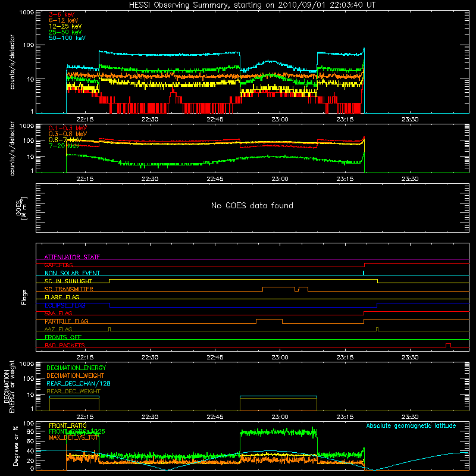This screenshot has width=476, height=476.
Task: Click the DECIMATION ENERGY or weight axis title
Action: pyautogui.click(x=9, y=386)
